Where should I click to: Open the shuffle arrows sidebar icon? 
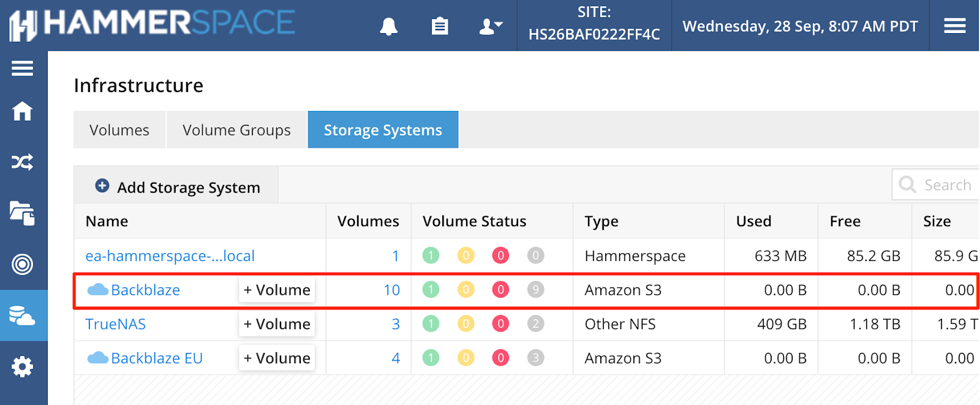23,162
